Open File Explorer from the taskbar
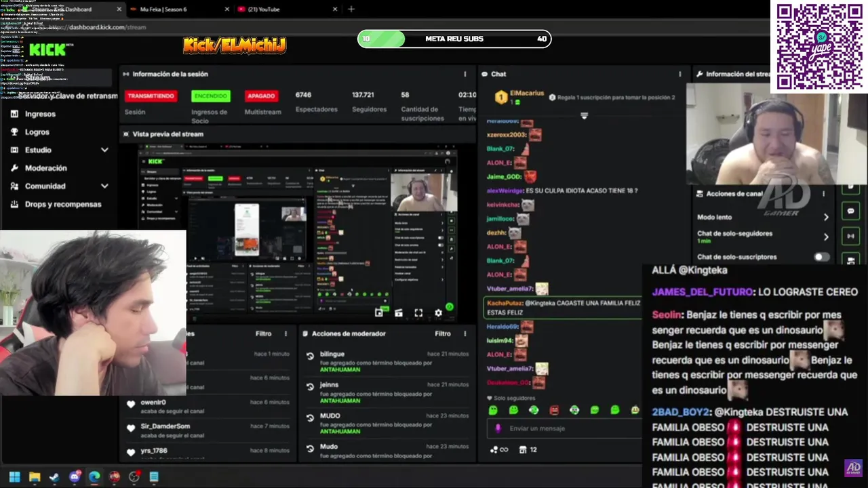This screenshot has width=868, height=488. (x=35, y=477)
